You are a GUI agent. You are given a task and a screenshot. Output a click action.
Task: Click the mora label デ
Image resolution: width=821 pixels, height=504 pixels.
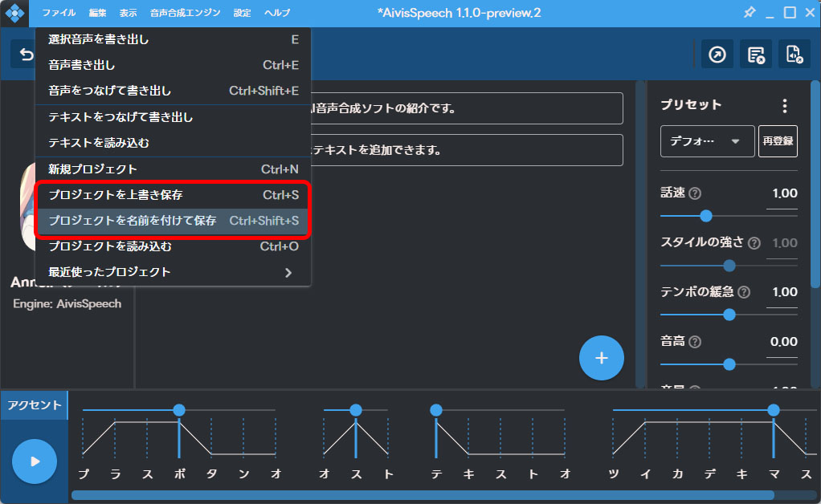709,474
